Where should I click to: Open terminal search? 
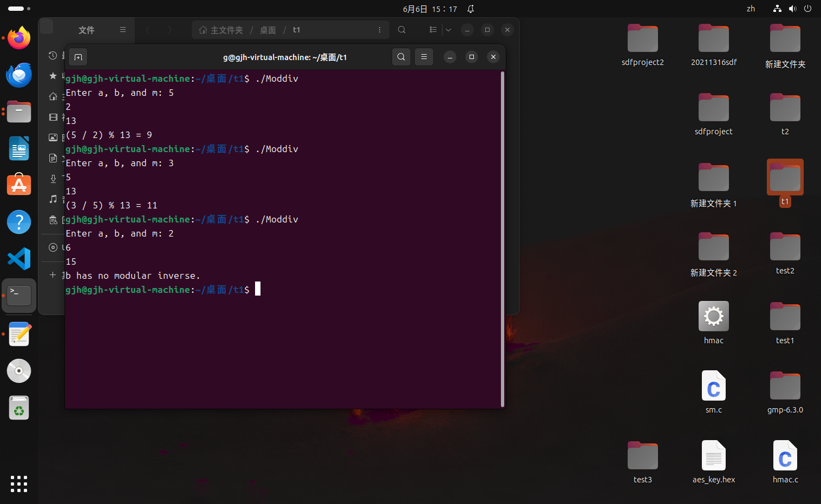click(401, 57)
